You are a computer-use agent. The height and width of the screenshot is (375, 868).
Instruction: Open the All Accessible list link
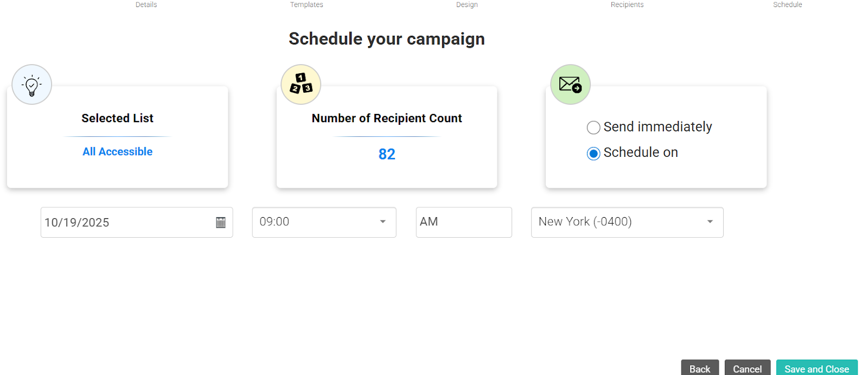pos(117,152)
